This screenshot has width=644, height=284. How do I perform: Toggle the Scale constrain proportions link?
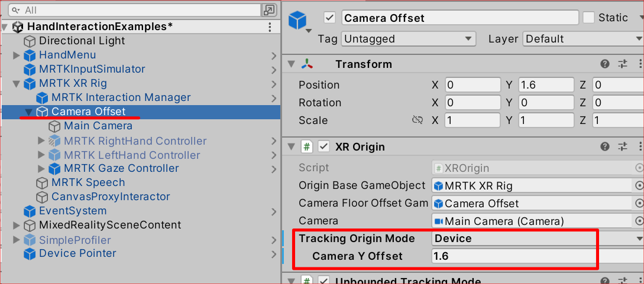pyautogui.click(x=418, y=120)
